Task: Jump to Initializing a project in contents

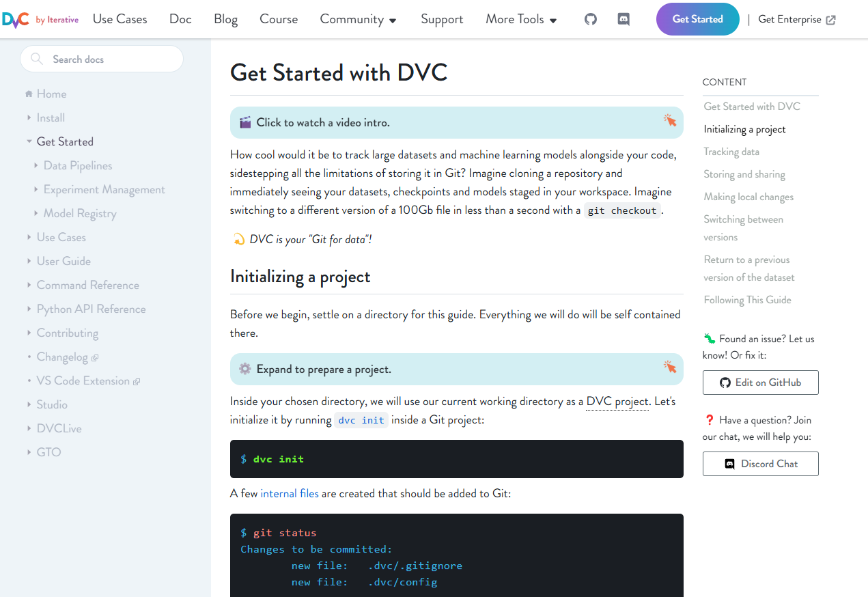Action: tap(744, 129)
